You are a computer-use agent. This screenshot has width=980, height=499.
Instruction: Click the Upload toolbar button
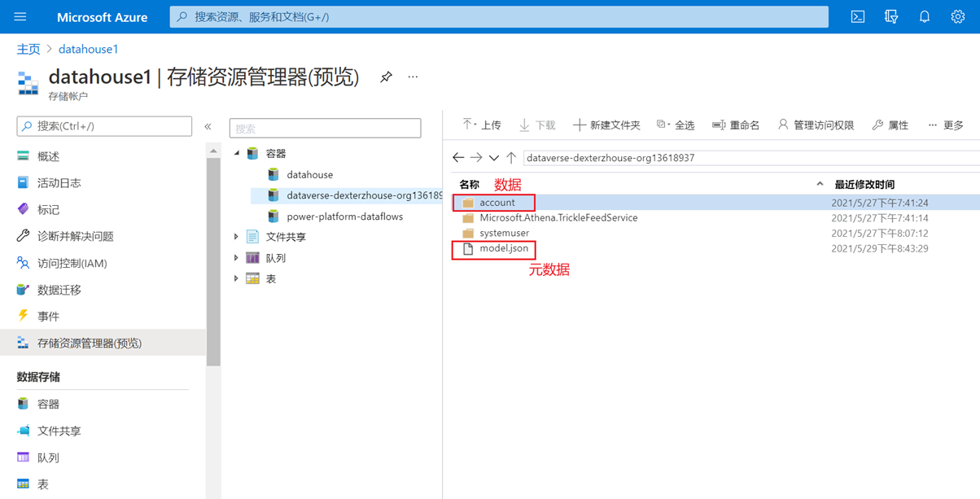(x=482, y=125)
